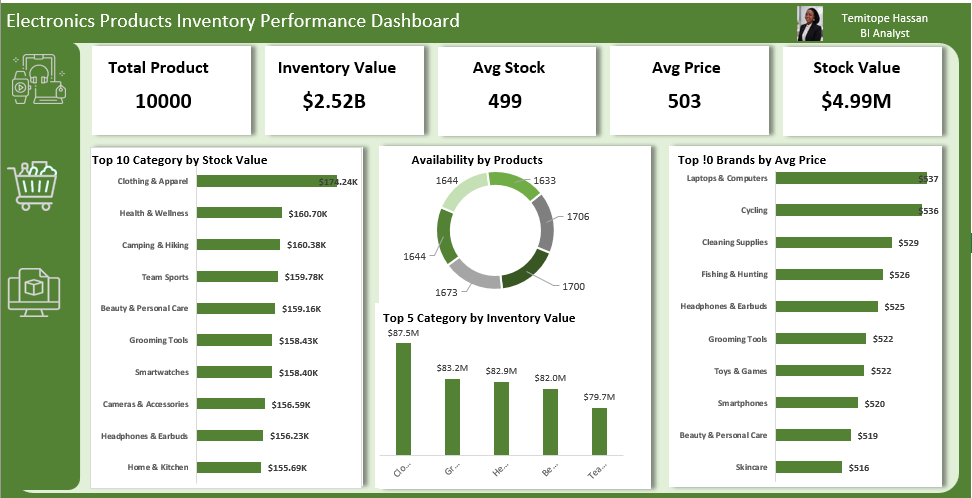Select the Total Product card

coord(172,90)
